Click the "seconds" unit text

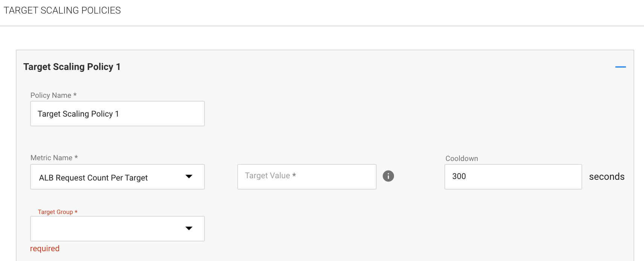(x=606, y=177)
